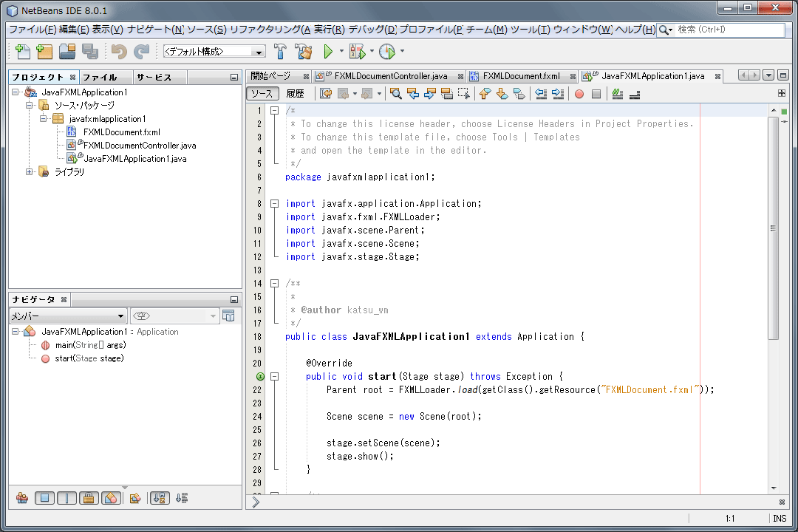Screen dimensions: 798x532
Task: Click the Open Project toolbar icon
Action: coord(67,52)
